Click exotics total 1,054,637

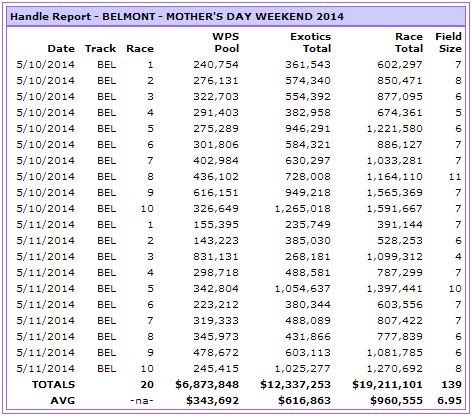(303, 289)
